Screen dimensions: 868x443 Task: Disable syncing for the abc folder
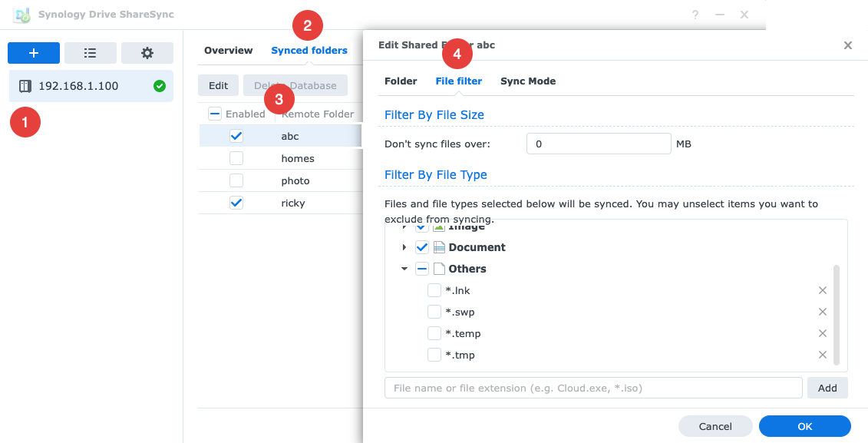(x=236, y=135)
